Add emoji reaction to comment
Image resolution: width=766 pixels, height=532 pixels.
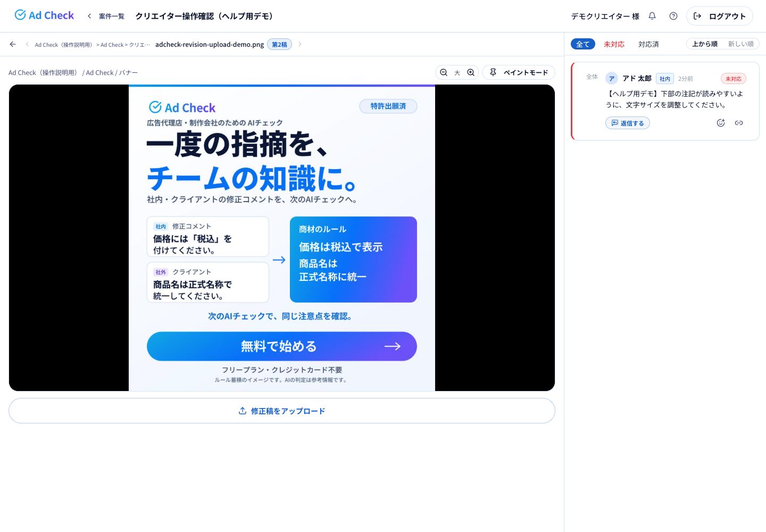tap(721, 123)
